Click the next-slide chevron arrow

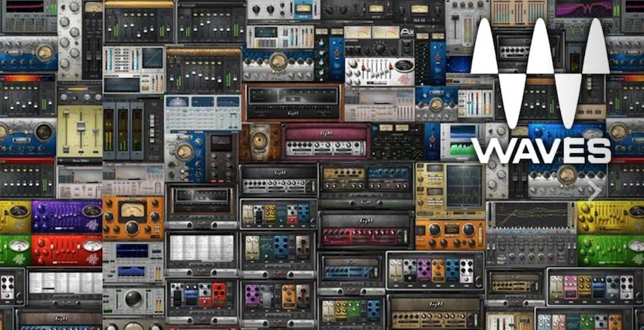595,192
